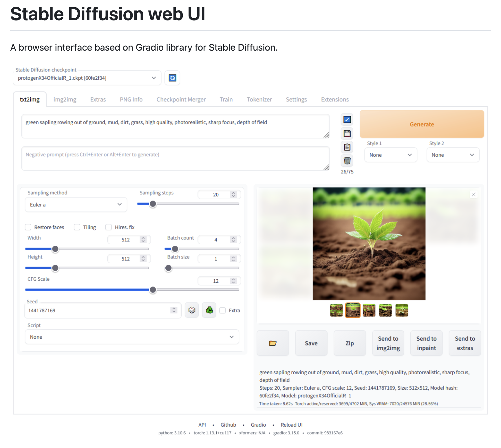Close the image preview with X
501x448 pixels.
474,194
